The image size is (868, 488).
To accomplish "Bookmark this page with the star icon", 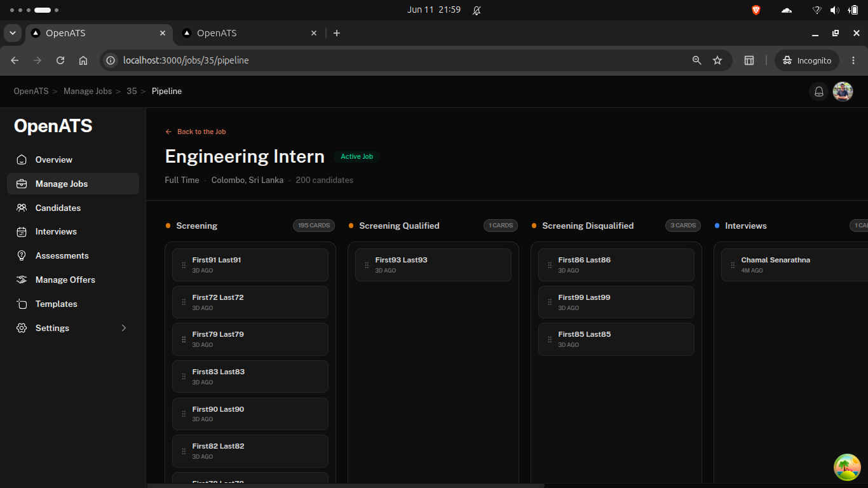I will coord(717,60).
